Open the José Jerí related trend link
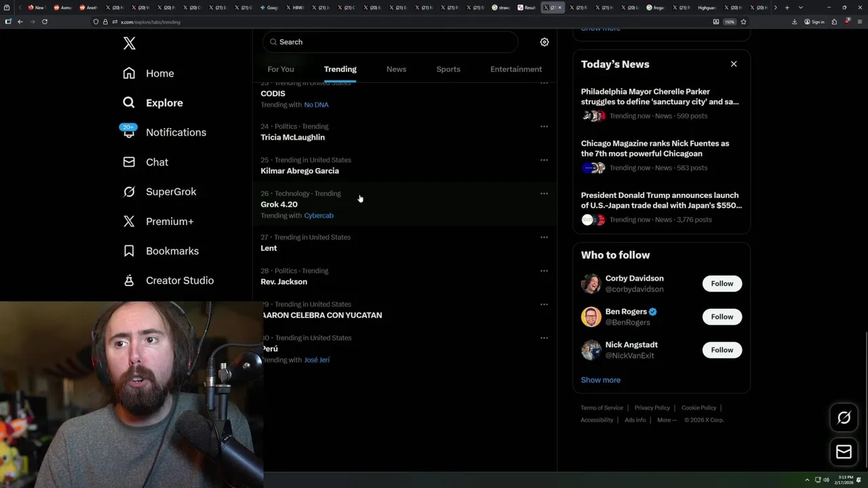The width and height of the screenshot is (868, 488). click(317, 360)
